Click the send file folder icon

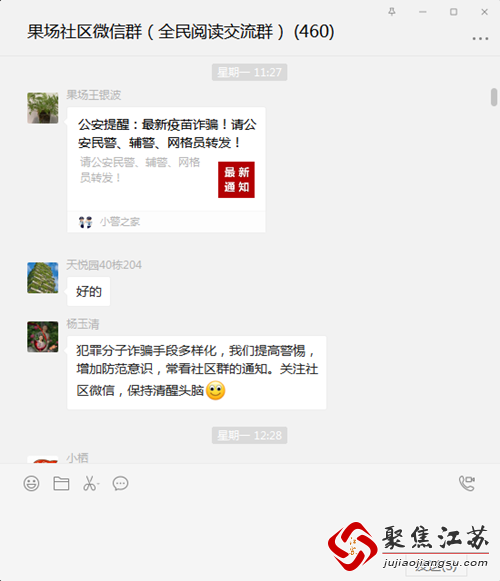[61, 484]
